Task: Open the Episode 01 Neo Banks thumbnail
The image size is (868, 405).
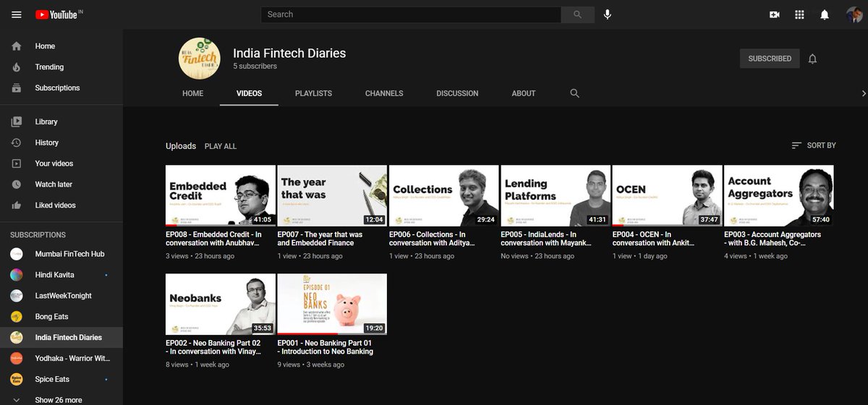Action: click(x=332, y=304)
